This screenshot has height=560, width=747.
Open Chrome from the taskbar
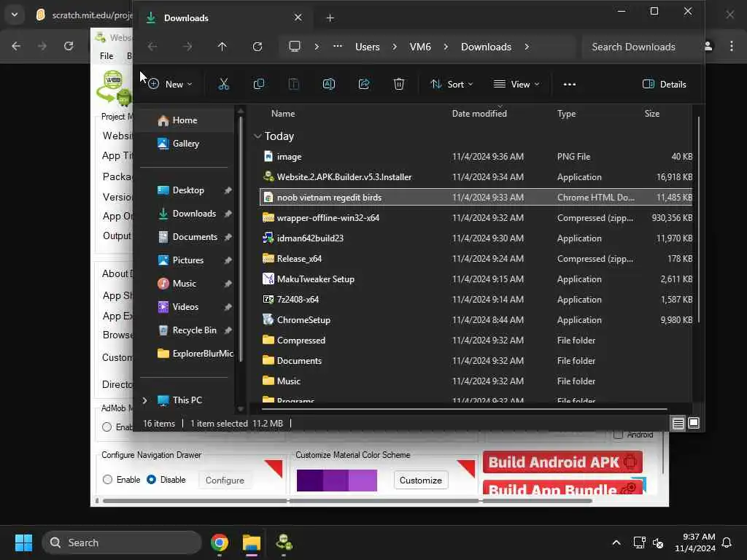[220, 542]
